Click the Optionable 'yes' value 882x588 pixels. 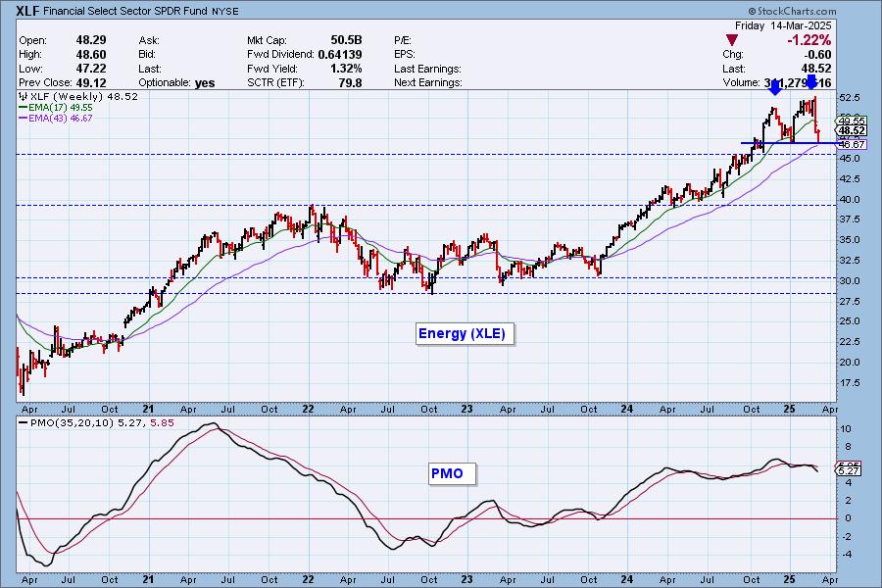205,82
